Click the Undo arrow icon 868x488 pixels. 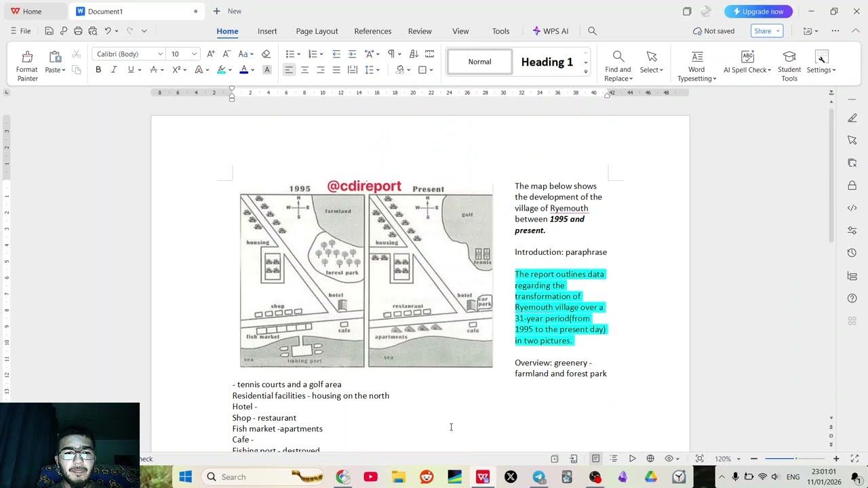(108, 31)
